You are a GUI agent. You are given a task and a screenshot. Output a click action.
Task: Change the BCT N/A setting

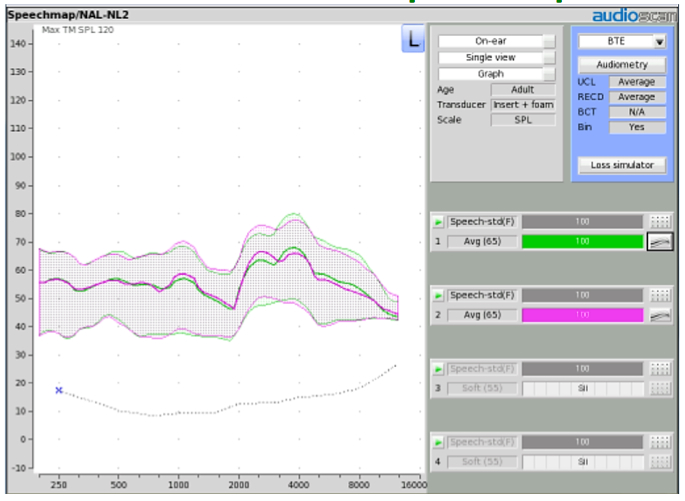(637, 112)
